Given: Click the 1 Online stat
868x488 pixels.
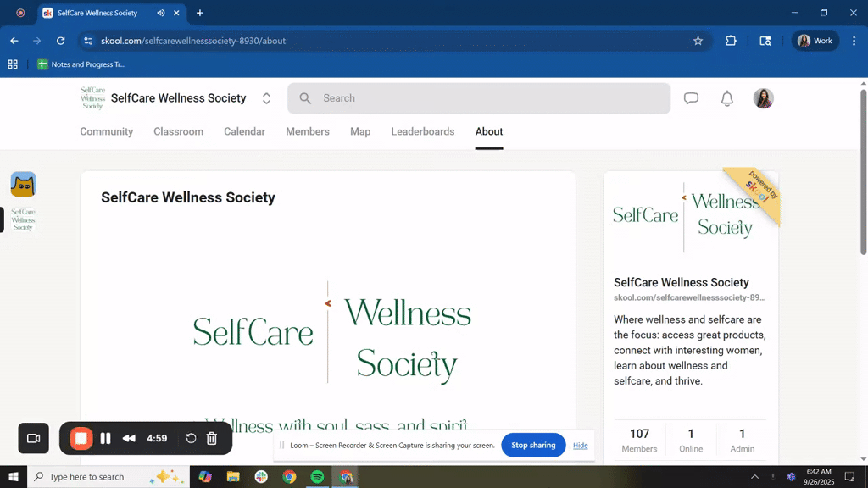Looking at the screenshot, I should [x=691, y=441].
